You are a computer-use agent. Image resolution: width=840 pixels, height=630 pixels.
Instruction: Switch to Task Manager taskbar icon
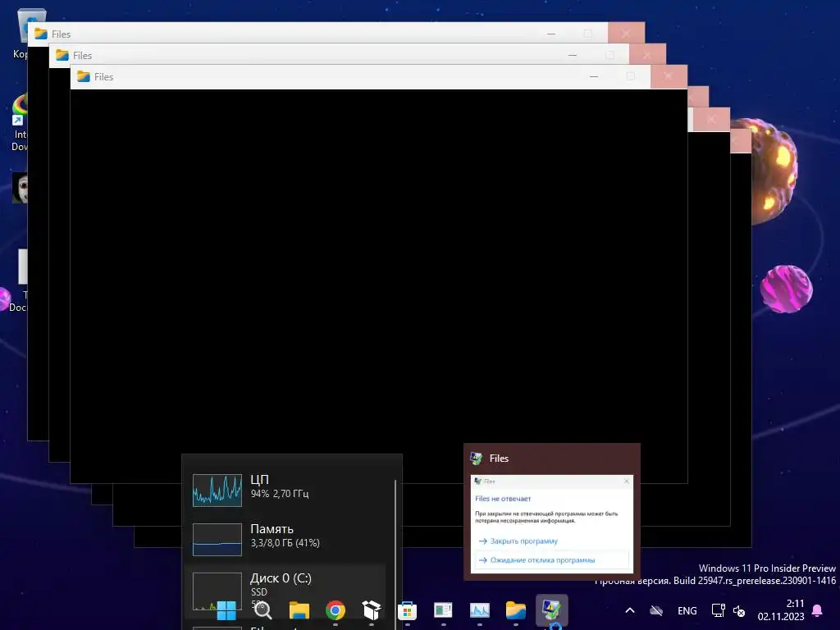click(x=479, y=610)
